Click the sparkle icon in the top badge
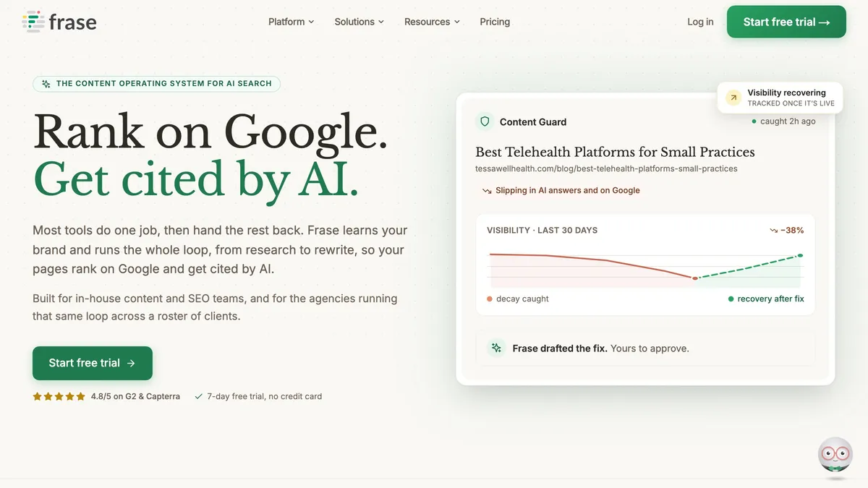Viewport: 868px width, 488px height. pos(46,84)
